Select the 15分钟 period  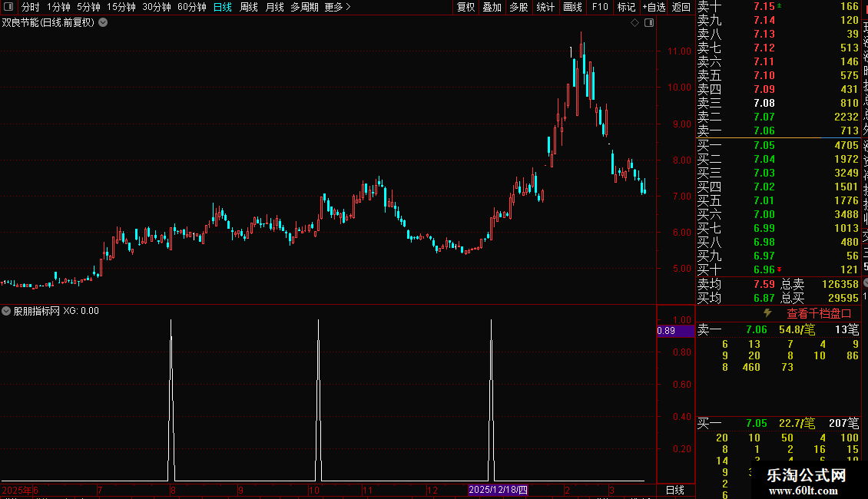click(x=121, y=7)
